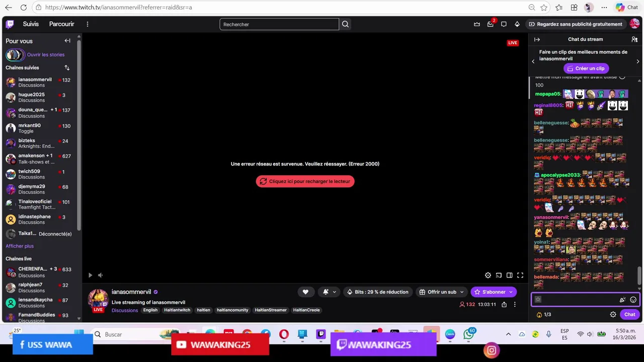644x362 pixels.
Task: Open WhatsApp in the taskbar
Action: [468, 334]
